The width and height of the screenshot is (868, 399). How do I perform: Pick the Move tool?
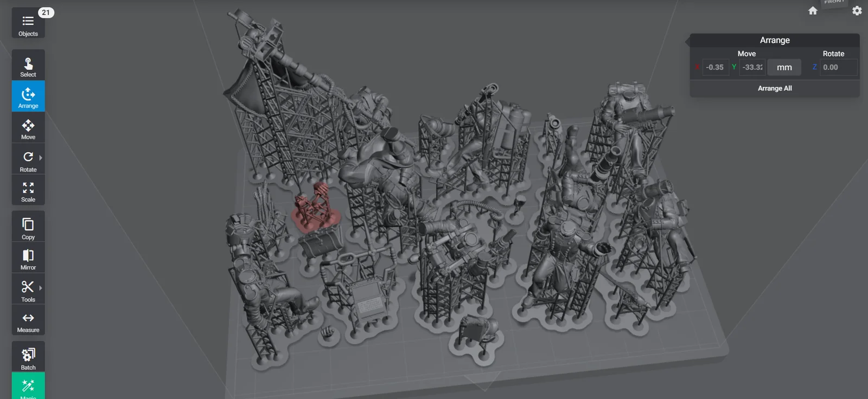click(28, 128)
